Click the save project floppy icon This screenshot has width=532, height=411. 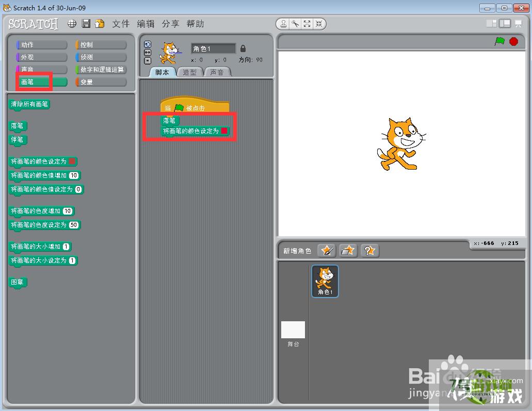[x=86, y=23]
